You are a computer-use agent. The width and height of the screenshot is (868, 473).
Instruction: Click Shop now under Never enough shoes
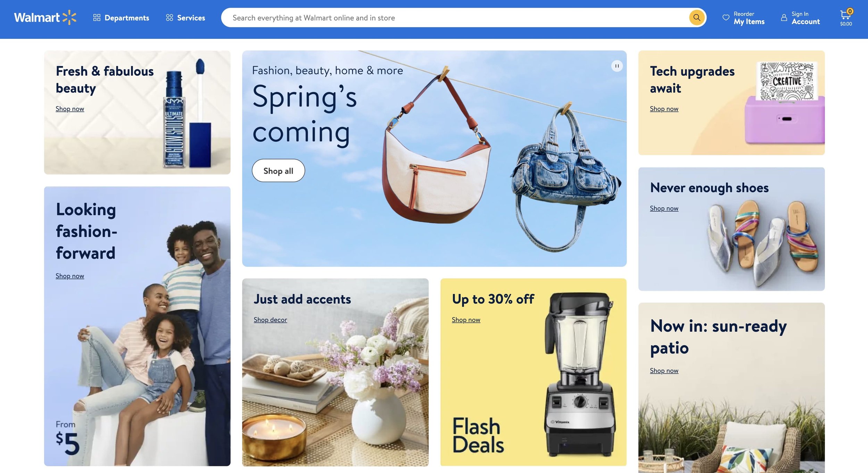664,208
